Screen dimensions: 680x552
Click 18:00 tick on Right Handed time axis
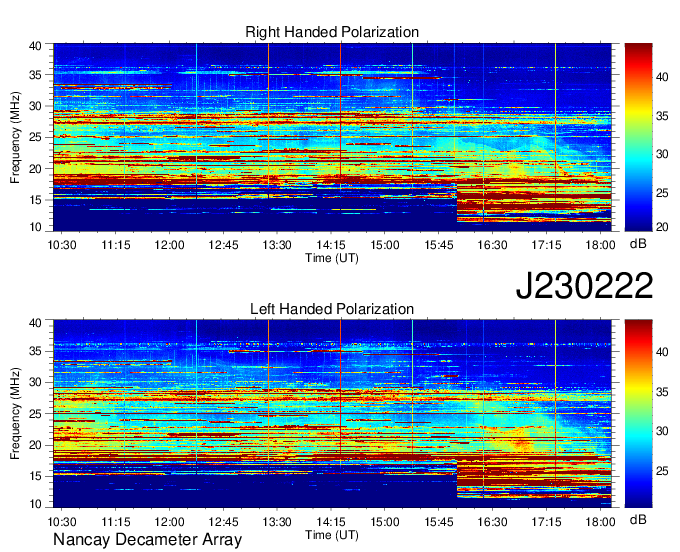click(600, 245)
